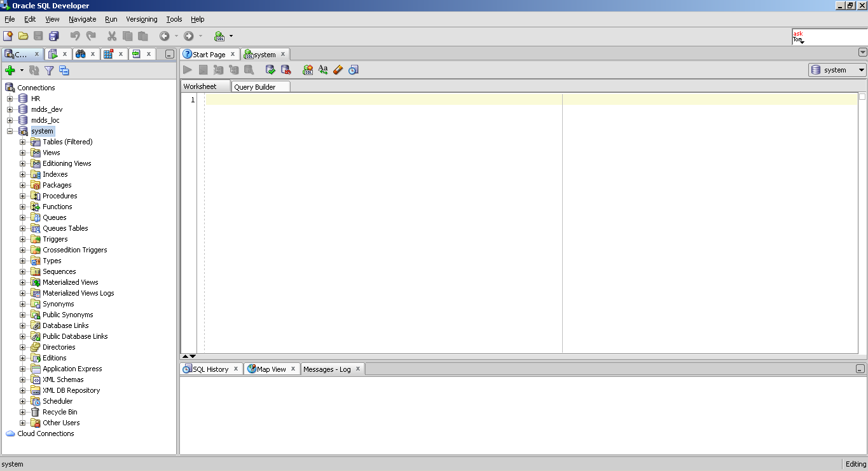Click the Undo arrow icon
The image size is (868, 471).
(x=75, y=36)
